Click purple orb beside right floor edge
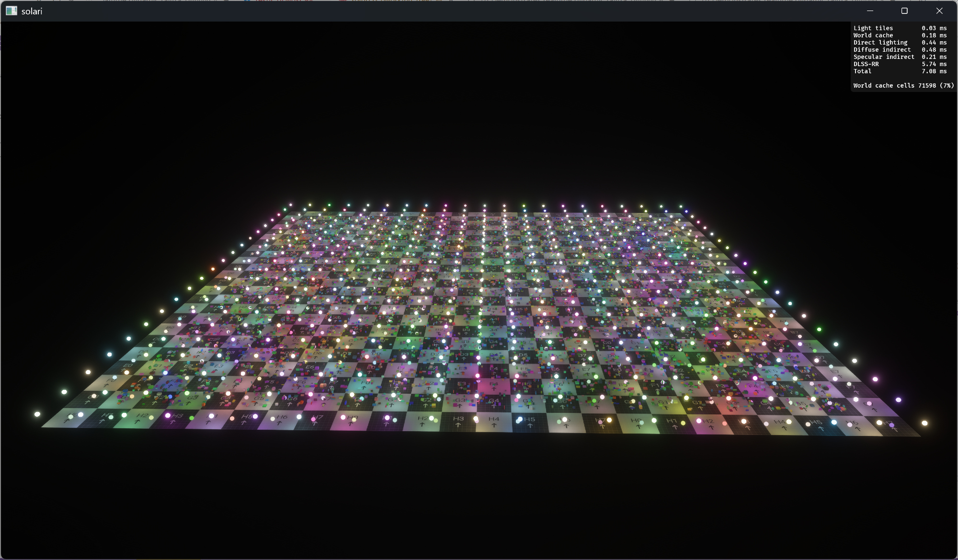Screen dimensions: 958x560 point(898,400)
